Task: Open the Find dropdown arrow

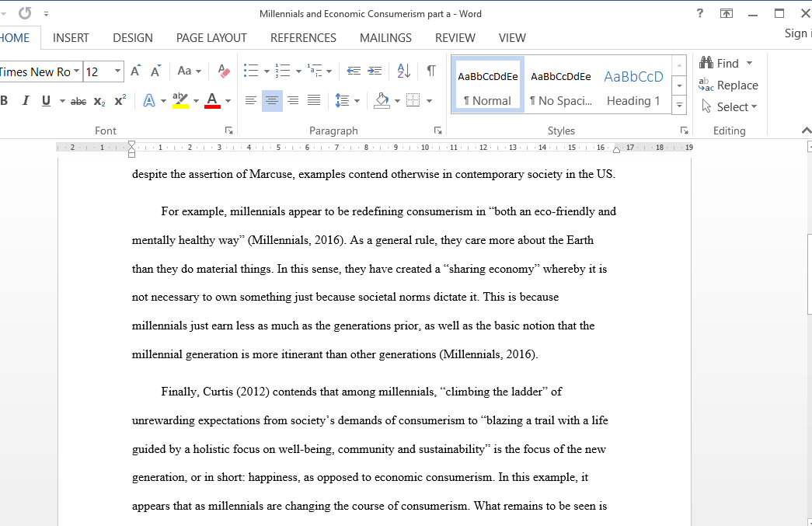Action: tap(749, 63)
